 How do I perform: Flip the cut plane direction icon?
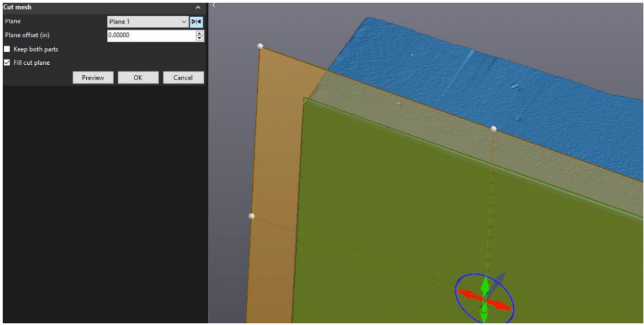(x=196, y=22)
